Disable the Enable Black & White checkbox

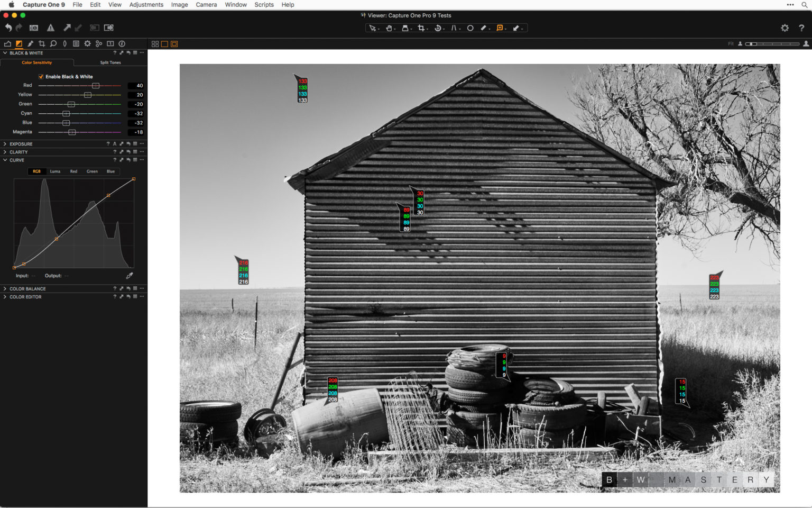tap(41, 76)
